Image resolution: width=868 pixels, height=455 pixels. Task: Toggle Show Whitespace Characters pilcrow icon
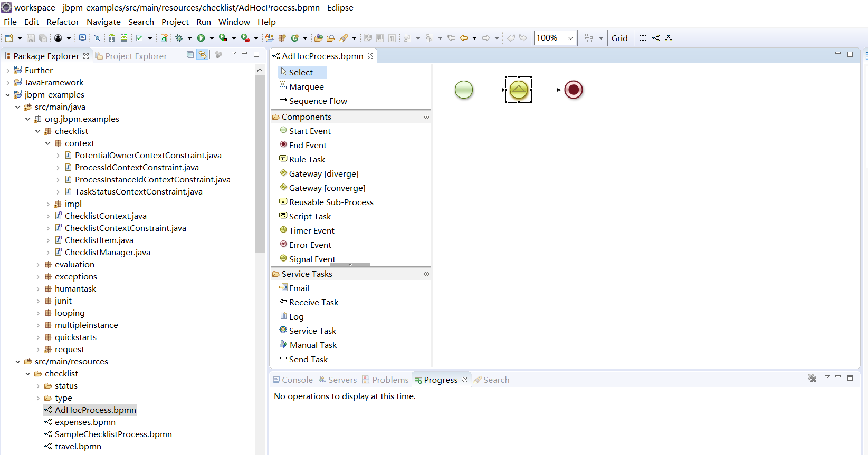coord(392,38)
